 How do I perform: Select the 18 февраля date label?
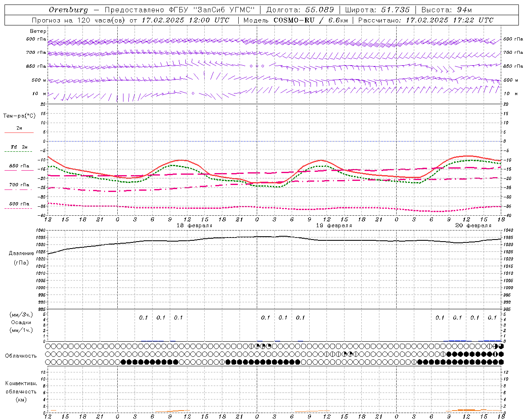194,226
